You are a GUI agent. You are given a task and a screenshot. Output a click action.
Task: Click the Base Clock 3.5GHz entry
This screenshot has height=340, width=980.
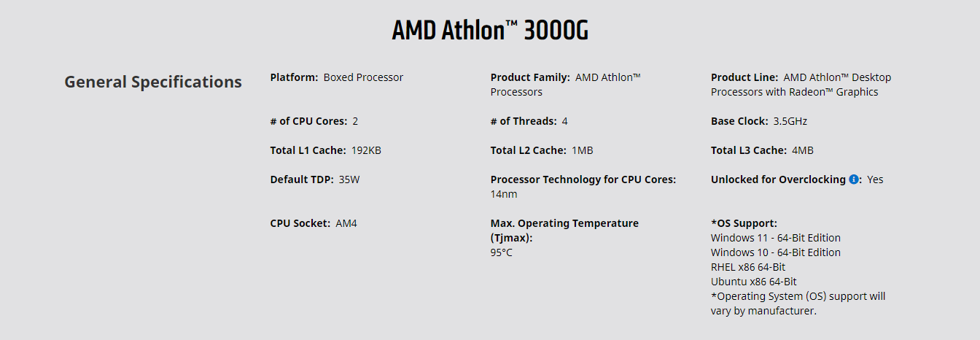(x=759, y=121)
